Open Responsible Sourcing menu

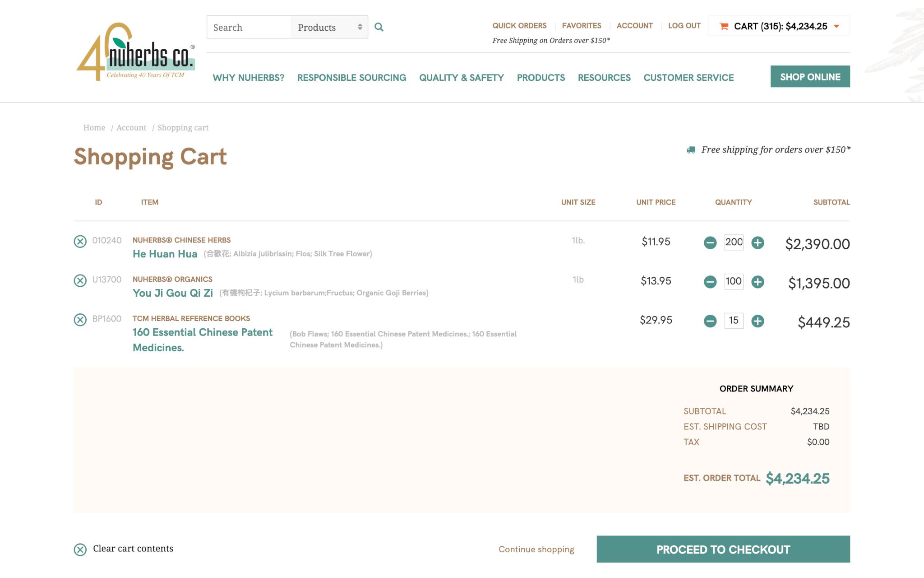coord(351,78)
